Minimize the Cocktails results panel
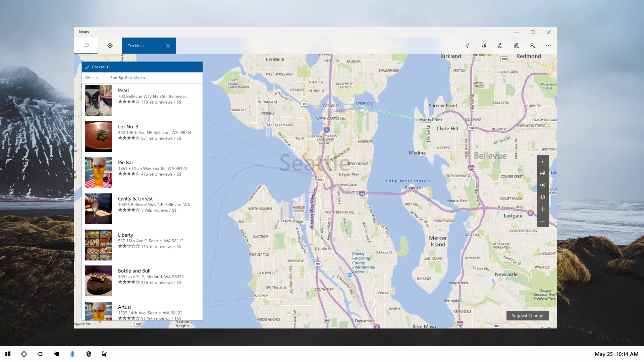 tap(197, 67)
